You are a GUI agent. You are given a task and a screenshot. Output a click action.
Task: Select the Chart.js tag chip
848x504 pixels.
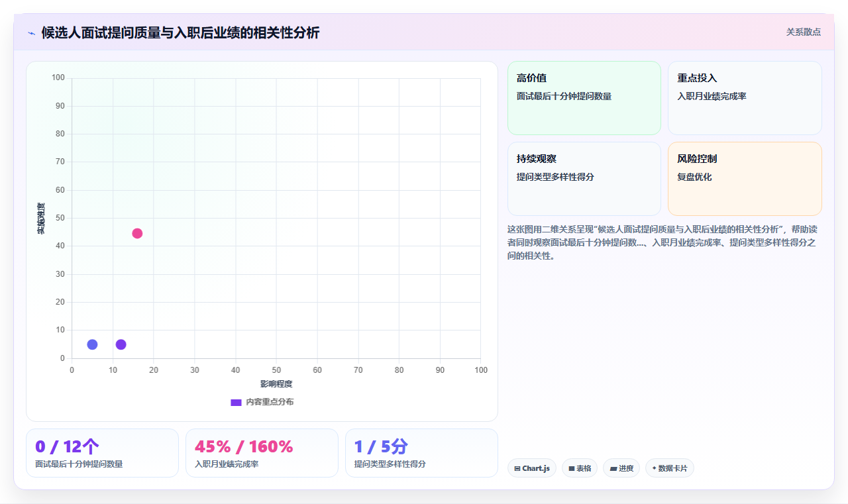tap(532, 468)
